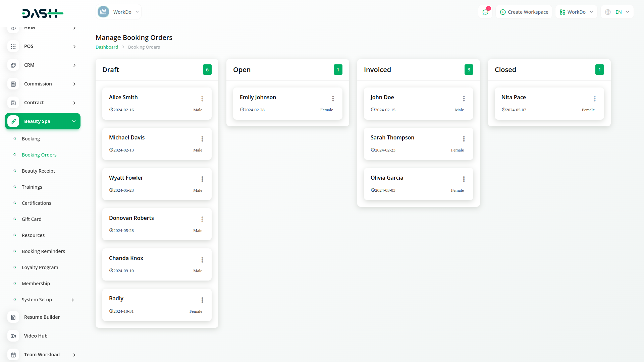Image resolution: width=644 pixels, height=362 pixels.
Task: Open Olivia Garcia card options menu
Action: [x=464, y=179]
